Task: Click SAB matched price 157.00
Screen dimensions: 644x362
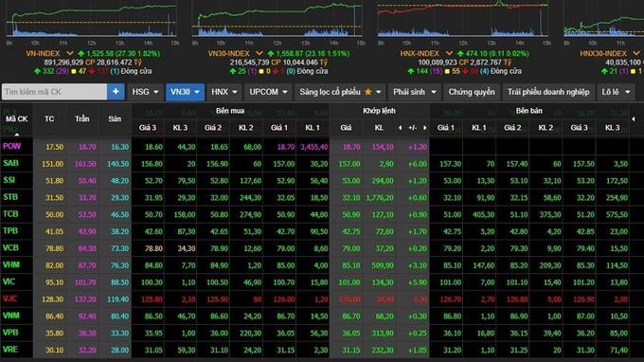Action: (x=349, y=164)
